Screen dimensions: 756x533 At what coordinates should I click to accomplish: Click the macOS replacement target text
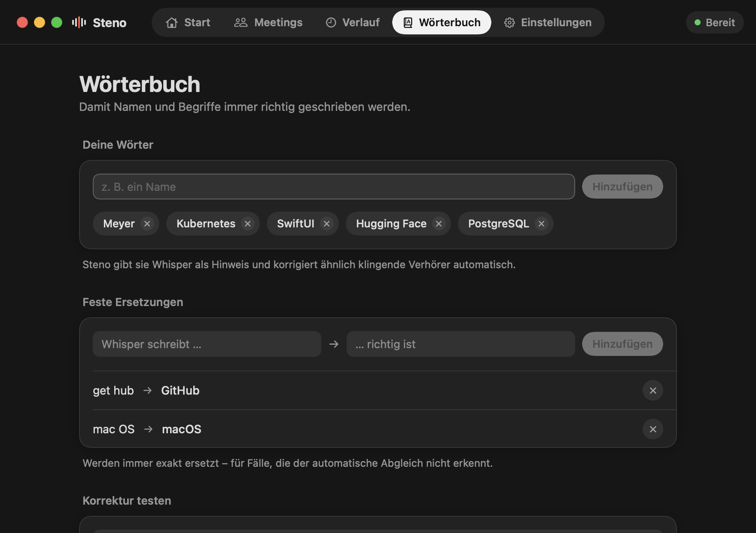[x=182, y=429]
